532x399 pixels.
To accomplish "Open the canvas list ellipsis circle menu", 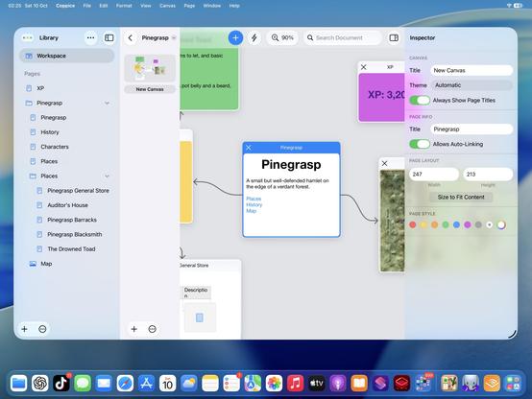I will tap(153, 329).
